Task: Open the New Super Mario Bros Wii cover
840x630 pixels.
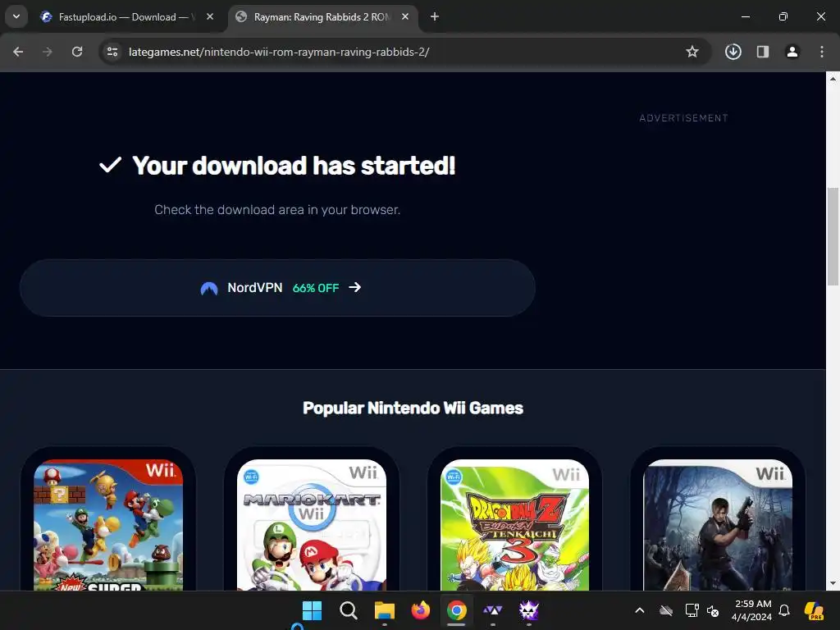Action: 108,525
